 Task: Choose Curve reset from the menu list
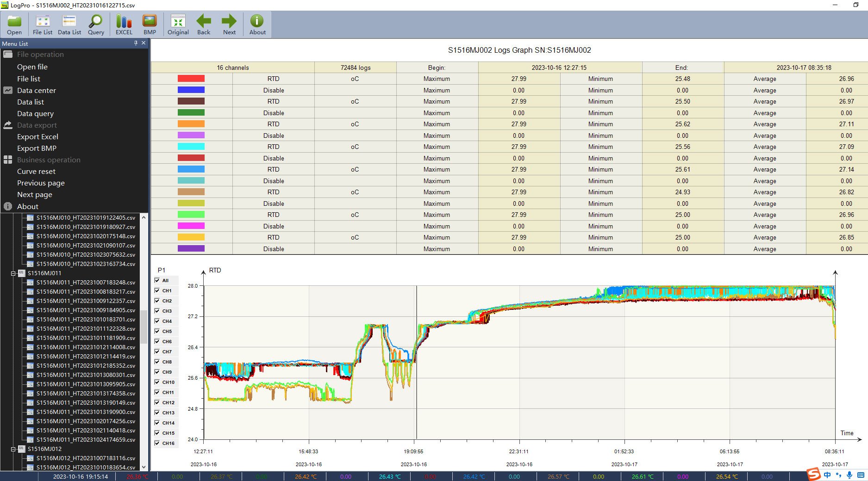[36, 172]
